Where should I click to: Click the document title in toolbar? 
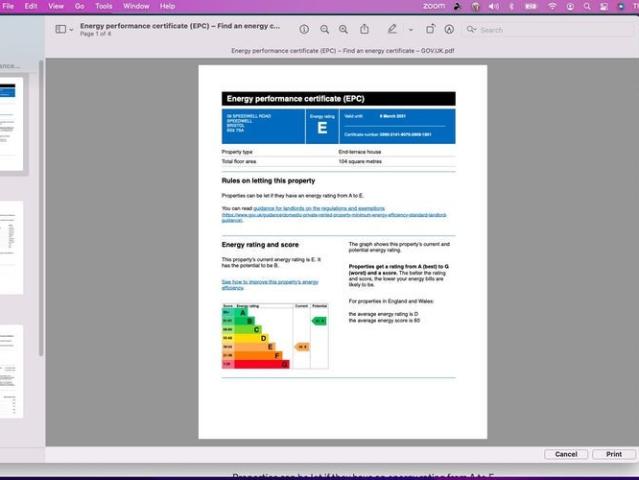click(180, 26)
